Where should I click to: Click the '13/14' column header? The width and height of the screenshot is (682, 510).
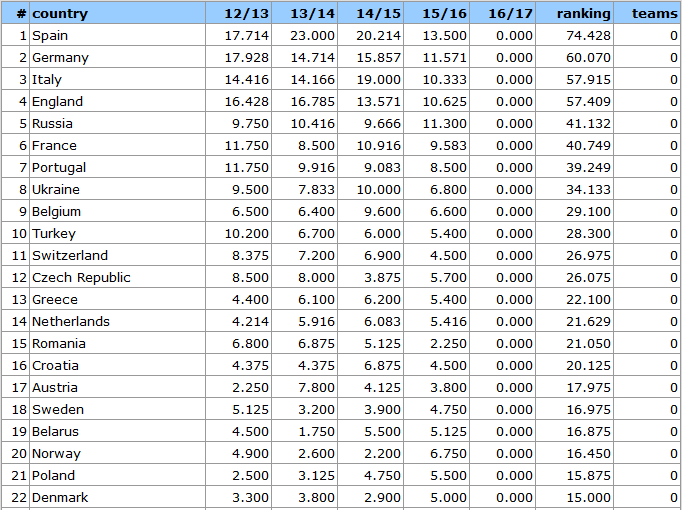pyautogui.click(x=304, y=13)
